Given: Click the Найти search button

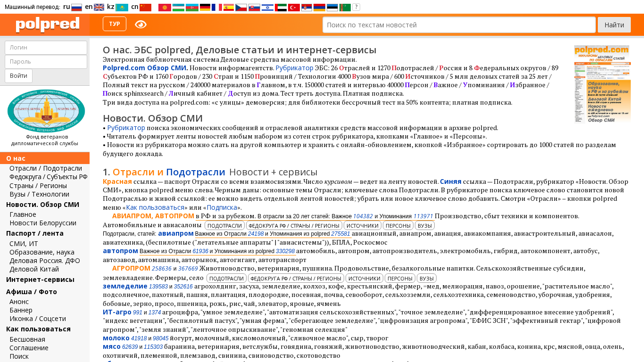Looking at the screenshot, I should (x=614, y=25).
